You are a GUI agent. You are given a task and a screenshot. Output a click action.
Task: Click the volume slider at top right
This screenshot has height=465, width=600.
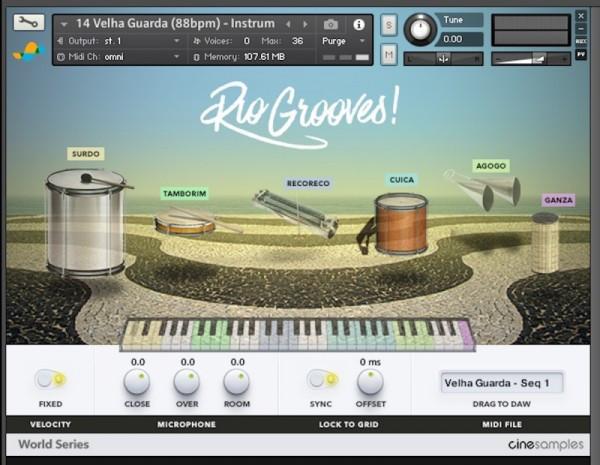click(531, 59)
